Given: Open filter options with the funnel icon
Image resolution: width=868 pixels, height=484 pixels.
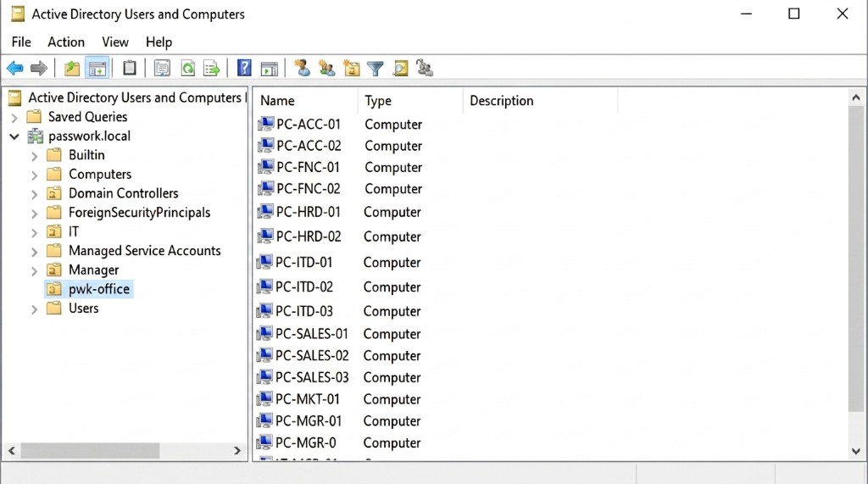Looking at the screenshot, I should 376,69.
